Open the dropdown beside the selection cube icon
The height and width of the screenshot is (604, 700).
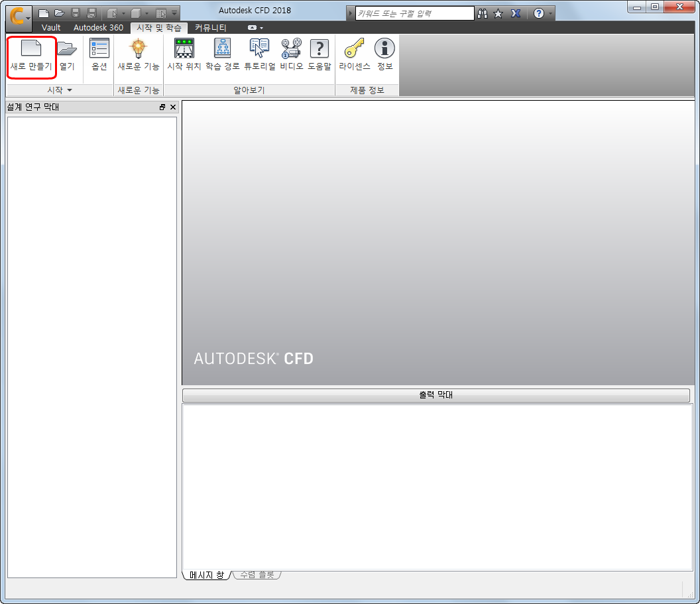tap(124, 13)
